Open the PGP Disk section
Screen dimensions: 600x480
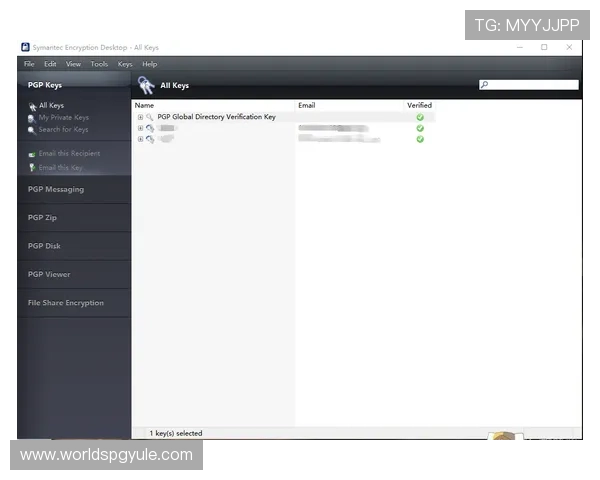coord(74,246)
